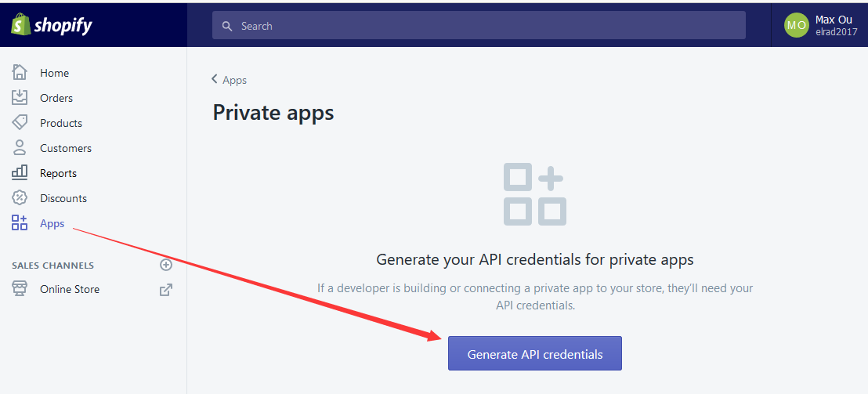868x394 pixels.
Task: Open the Max Ou account menu
Action: click(820, 25)
